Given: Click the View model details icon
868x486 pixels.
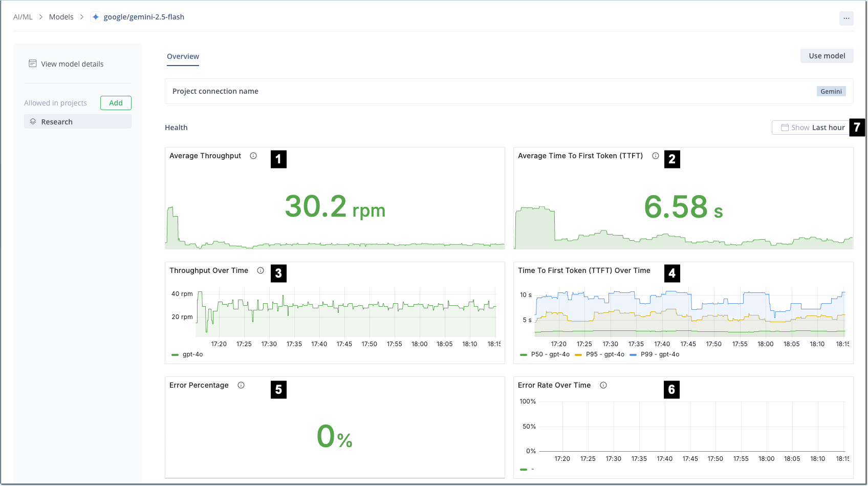Looking at the screenshot, I should pyautogui.click(x=33, y=64).
